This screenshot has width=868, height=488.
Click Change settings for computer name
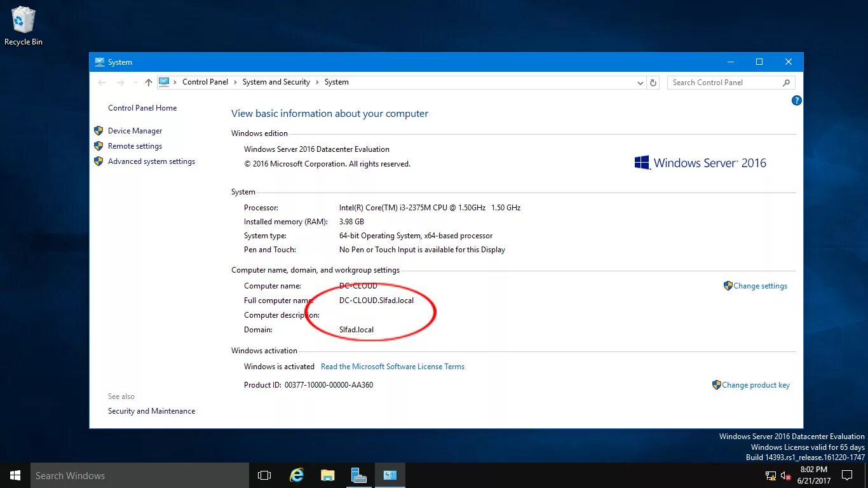point(760,286)
